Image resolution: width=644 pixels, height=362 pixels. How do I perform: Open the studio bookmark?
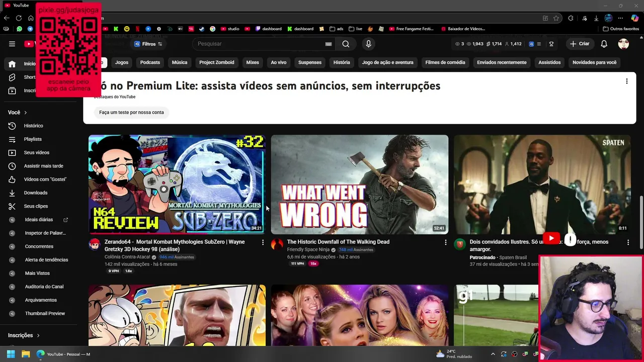click(230, 29)
